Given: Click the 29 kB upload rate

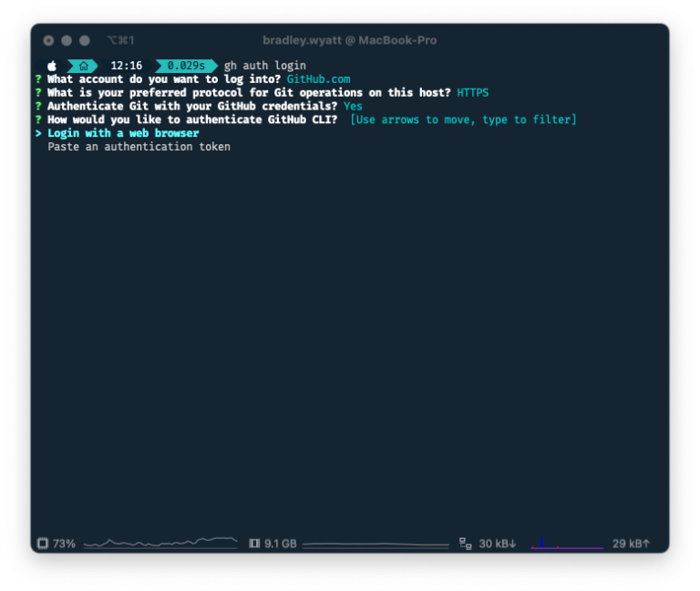Looking at the screenshot, I should [x=631, y=544].
